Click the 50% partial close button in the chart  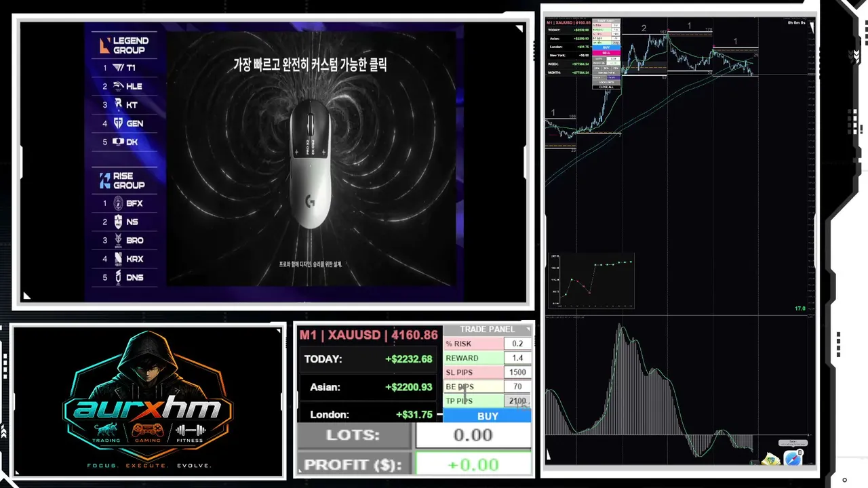606,68
